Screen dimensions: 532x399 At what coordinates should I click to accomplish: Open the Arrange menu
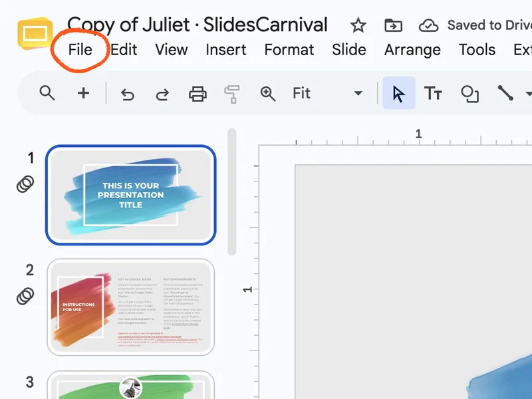(412, 50)
